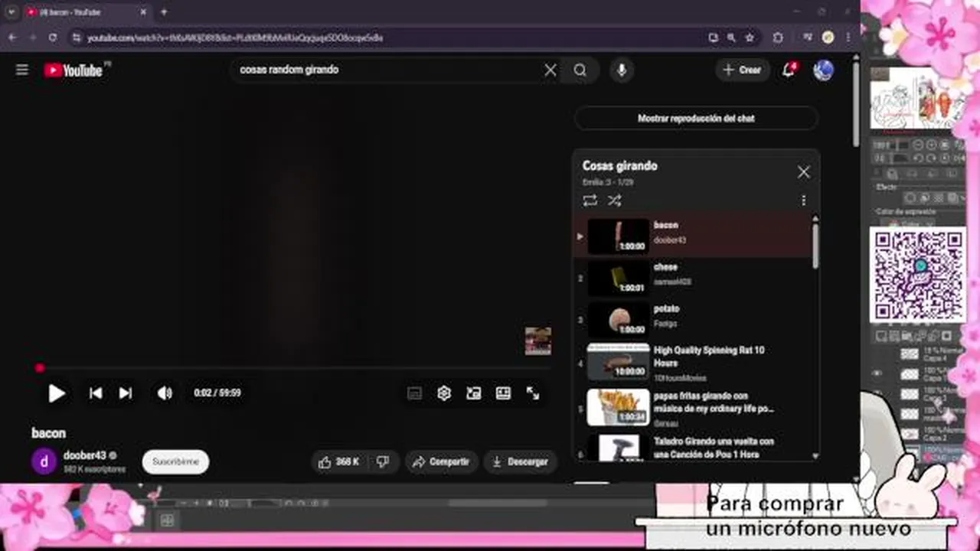Start voice search with the microphone
This screenshot has width=980, height=551.
coord(622,70)
